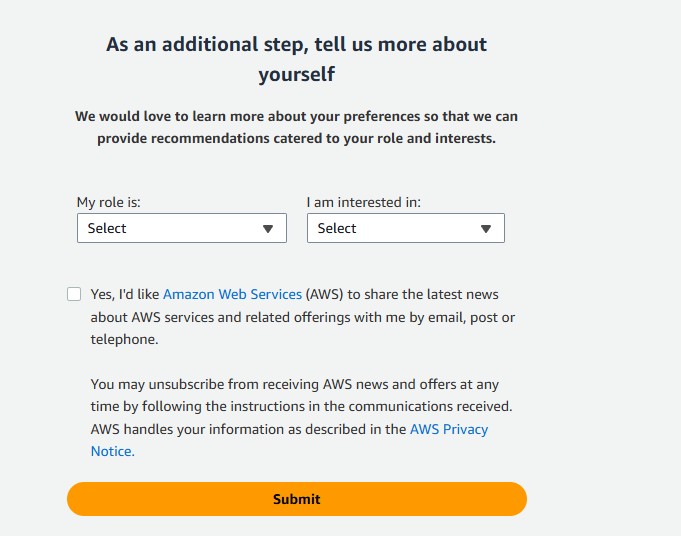Follow the AWS Privacy Notice link
Image resolution: width=681 pixels, height=536 pixels.
coord(449,429)
